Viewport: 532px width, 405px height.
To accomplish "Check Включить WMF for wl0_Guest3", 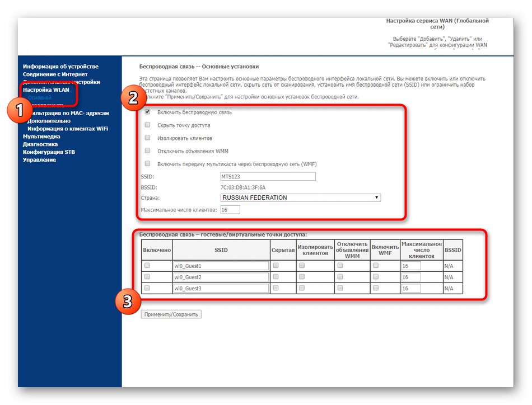I will click(376, 288).
